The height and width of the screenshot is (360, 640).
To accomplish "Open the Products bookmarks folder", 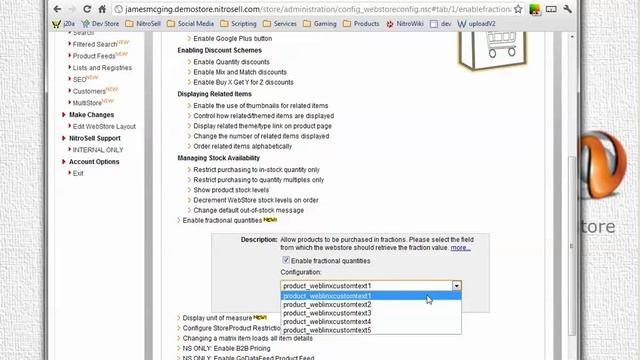I will [361, 24].
